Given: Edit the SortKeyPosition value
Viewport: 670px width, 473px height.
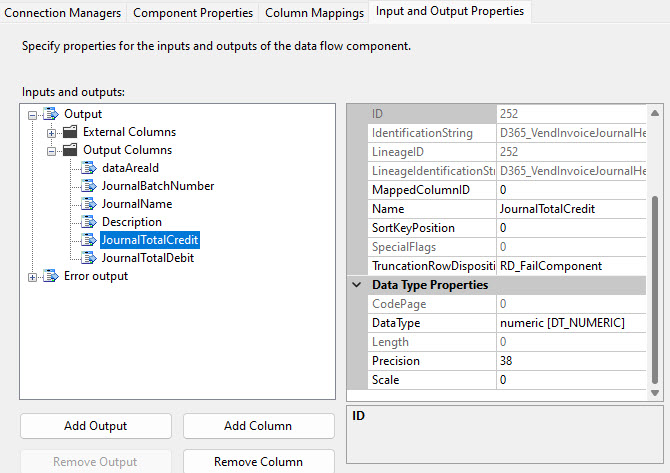Looking at the screenshot, I should [x=571, y=228].
